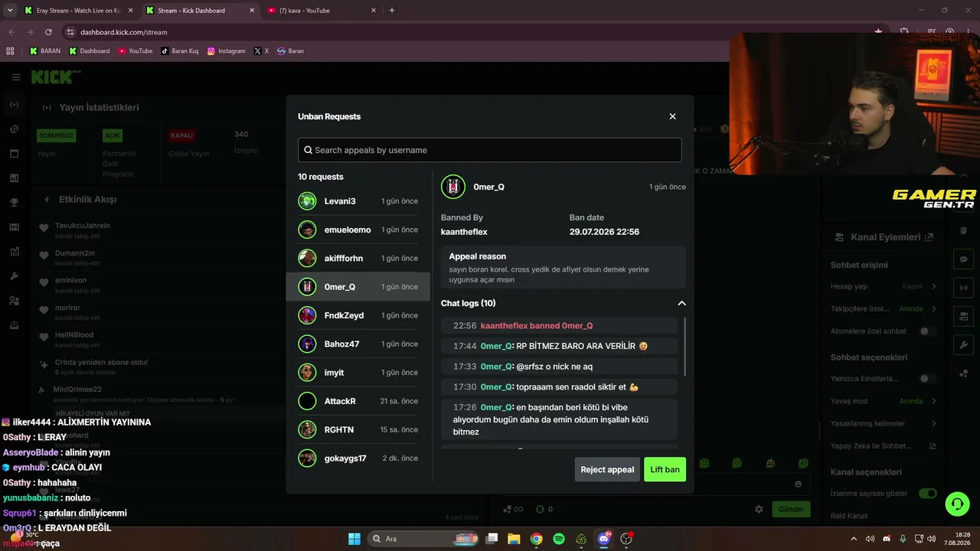Open the support headset chat button
This screenshot has width=980, height=551.
pos(957,504)
